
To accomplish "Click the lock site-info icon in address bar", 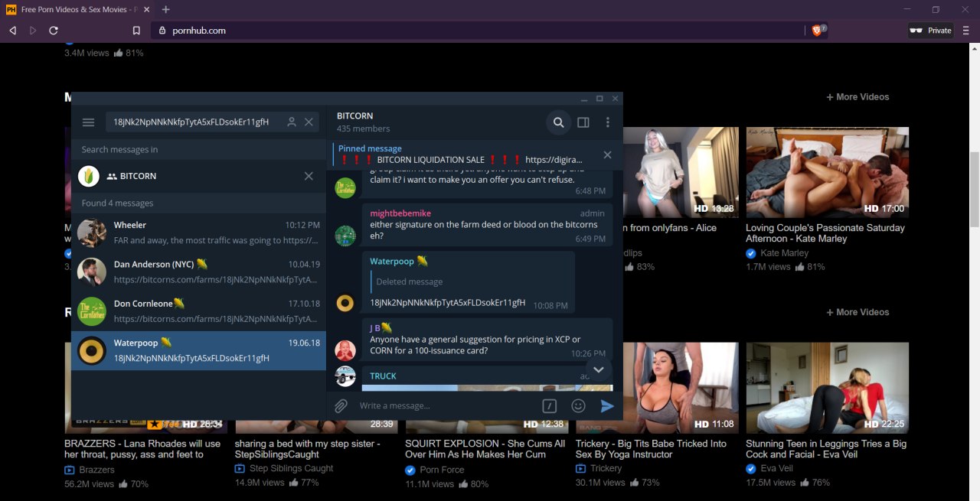I will 162,31.
